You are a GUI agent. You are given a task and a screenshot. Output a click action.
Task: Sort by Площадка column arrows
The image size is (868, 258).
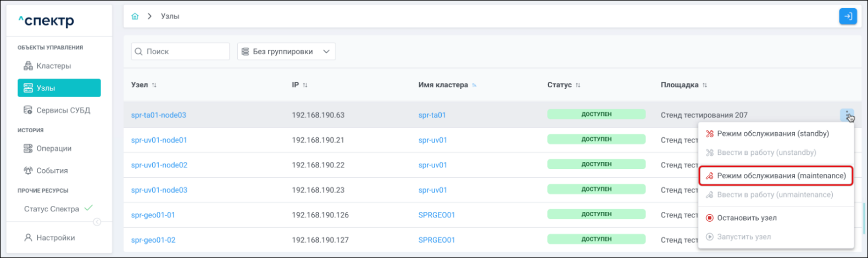click(704, 85)
